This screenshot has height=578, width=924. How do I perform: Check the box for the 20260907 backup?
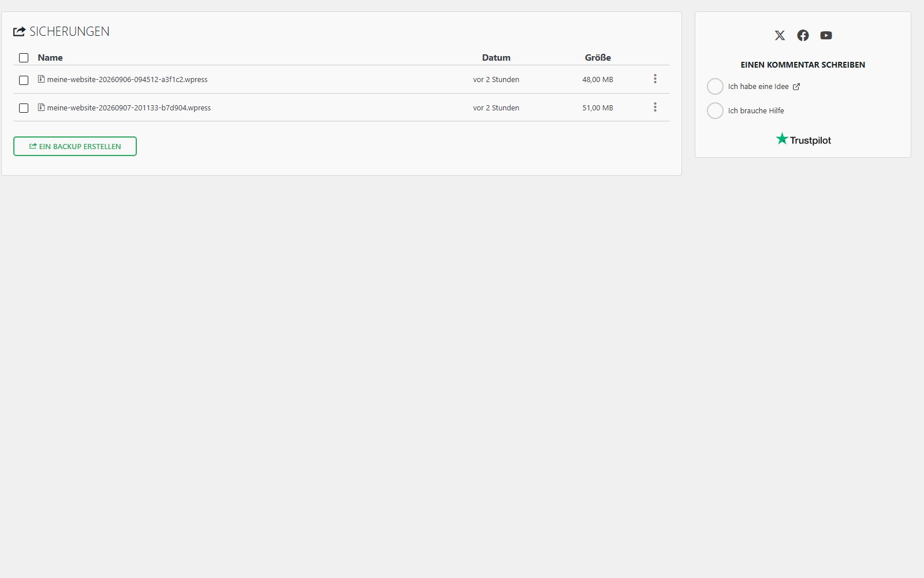pyautogui.click(x=24, y=108)
